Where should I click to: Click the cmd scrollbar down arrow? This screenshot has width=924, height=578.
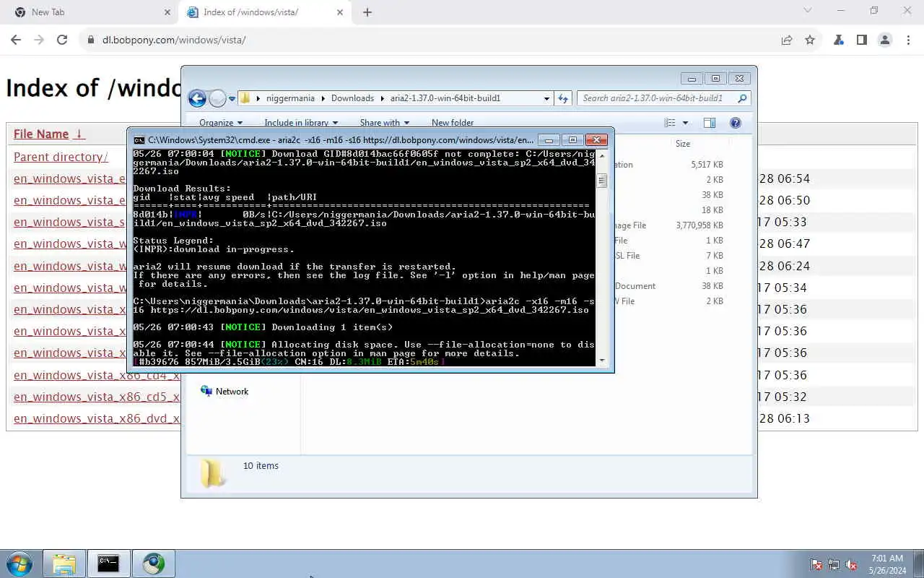coord(602,361)
